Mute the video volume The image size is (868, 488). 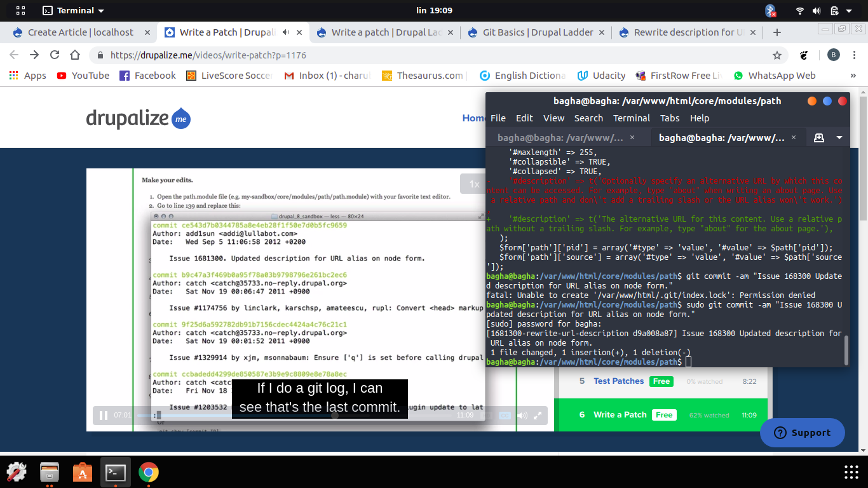click(x=522, y=415)
